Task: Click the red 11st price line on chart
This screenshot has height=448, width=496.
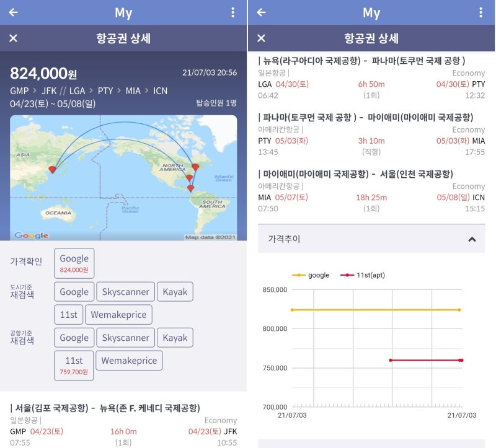Action: 425,360
